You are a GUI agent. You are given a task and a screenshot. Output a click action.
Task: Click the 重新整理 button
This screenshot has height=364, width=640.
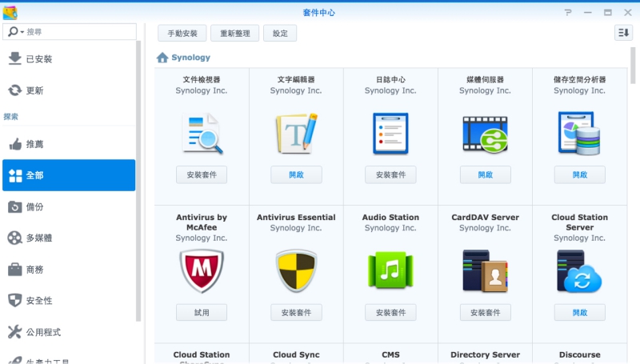point(235,34)
